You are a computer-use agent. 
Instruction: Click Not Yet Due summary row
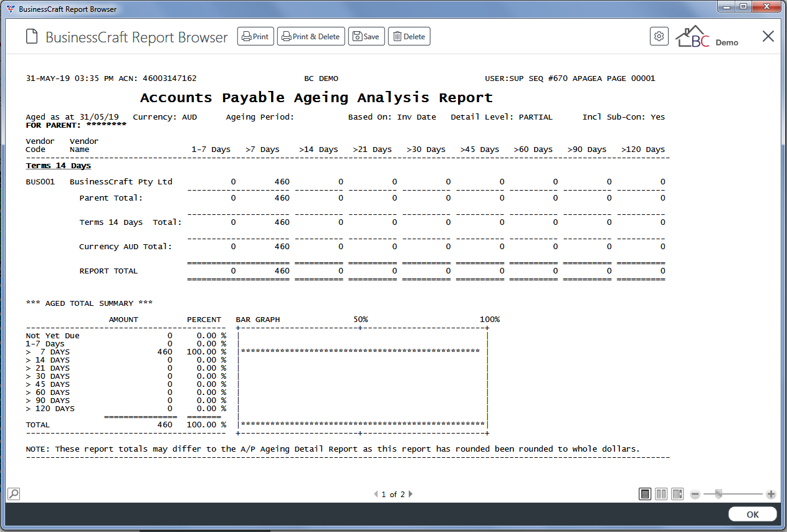(126, 336)
